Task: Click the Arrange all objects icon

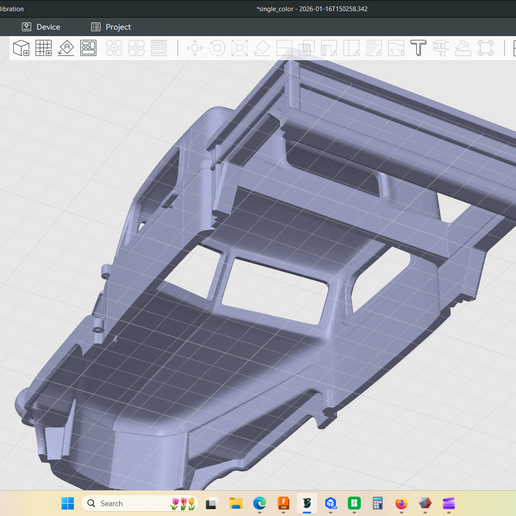Action: (x=88, y=48)
